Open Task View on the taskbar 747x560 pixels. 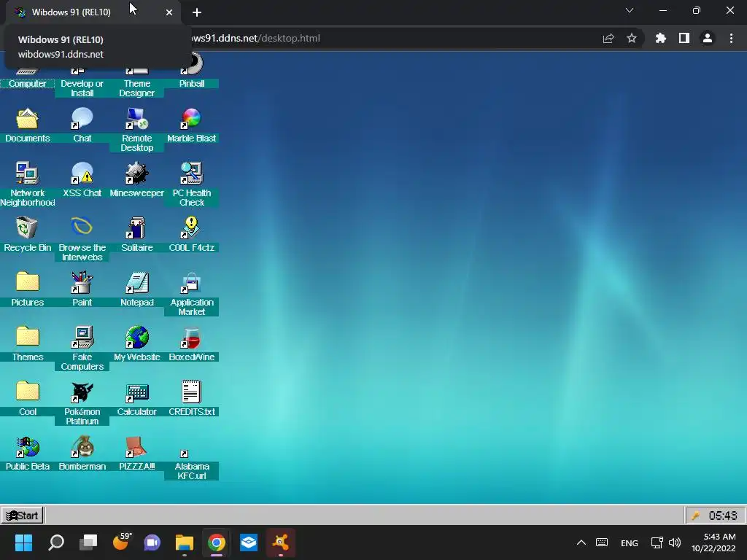pos(88,542)
